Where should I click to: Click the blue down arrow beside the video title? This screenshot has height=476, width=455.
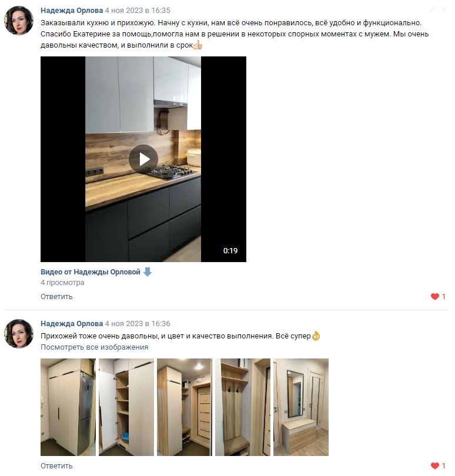click(148, 272)
